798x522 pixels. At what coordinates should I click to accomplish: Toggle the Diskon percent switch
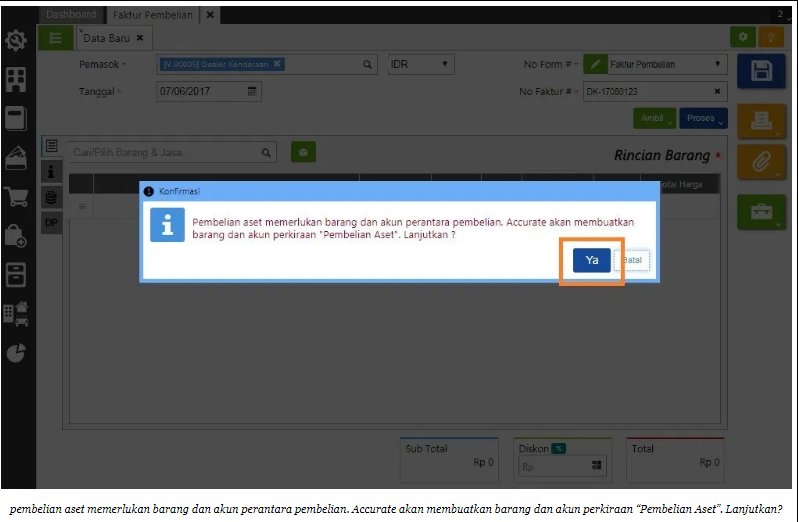(x=558, y=449)
